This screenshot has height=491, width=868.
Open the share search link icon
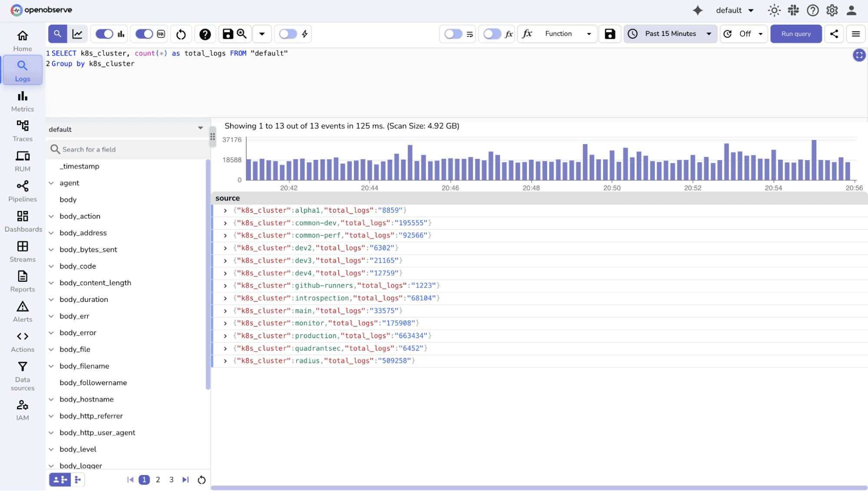tap(834, 33)
